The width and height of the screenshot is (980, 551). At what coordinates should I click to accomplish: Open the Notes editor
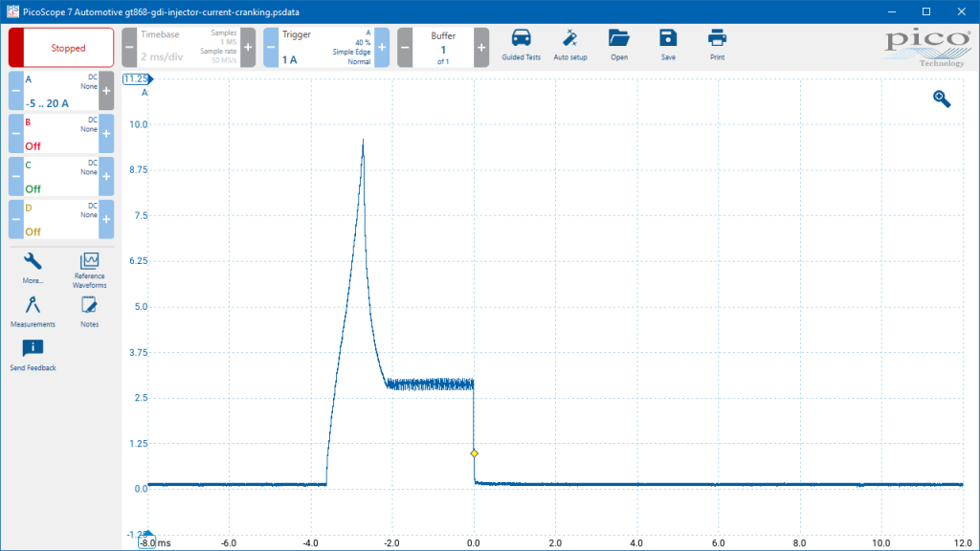click(89, 312)
